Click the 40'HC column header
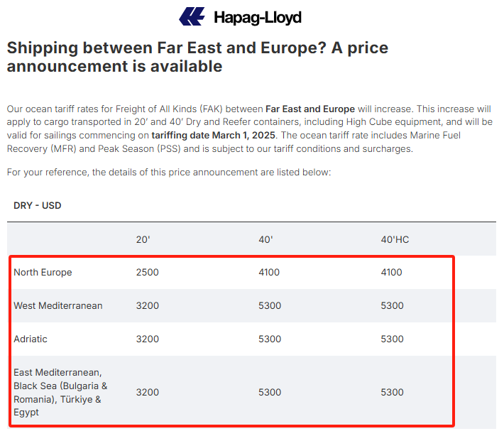504x436 pixels. pos(395,239)
